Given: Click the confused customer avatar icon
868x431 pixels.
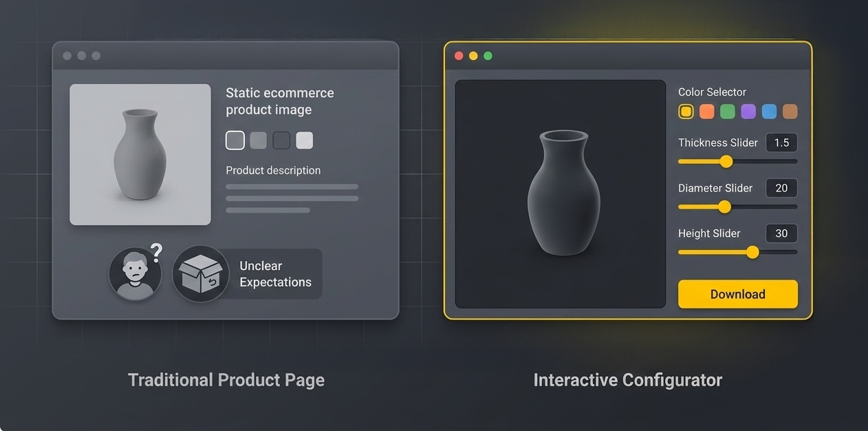Looking at the screenshot, I should tap(135, 274).
